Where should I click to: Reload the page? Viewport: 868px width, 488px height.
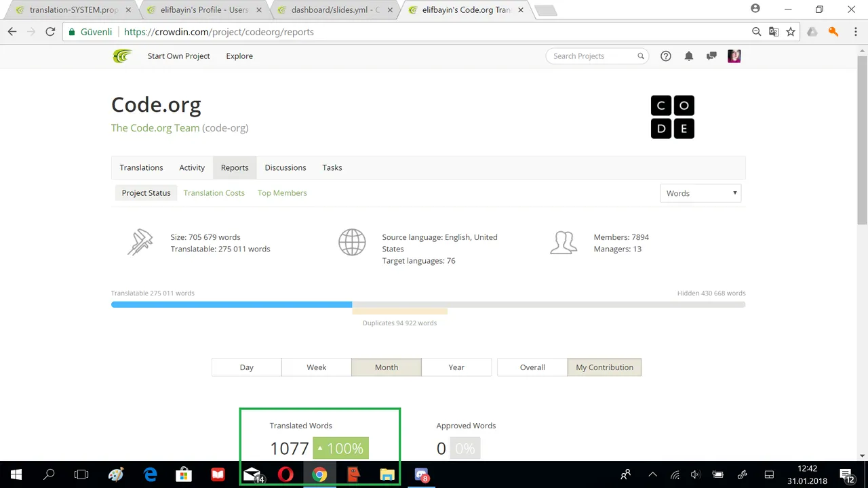point(50,32)
